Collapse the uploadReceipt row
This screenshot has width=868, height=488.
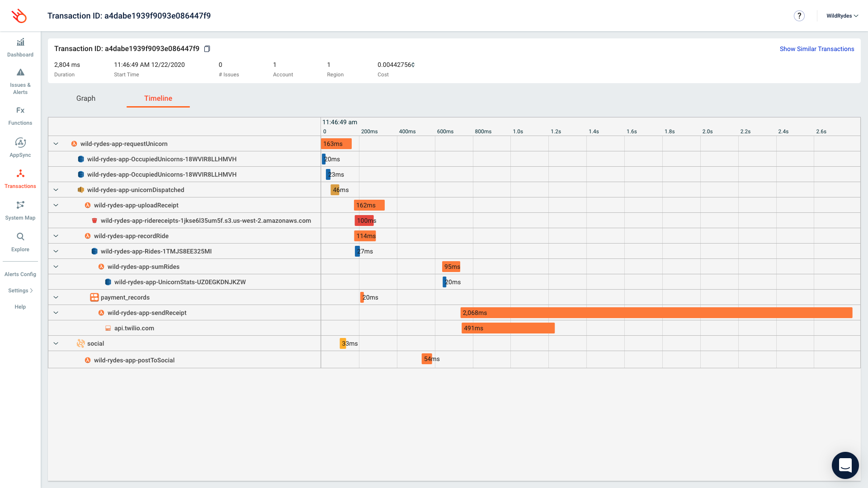coord(56,205)
